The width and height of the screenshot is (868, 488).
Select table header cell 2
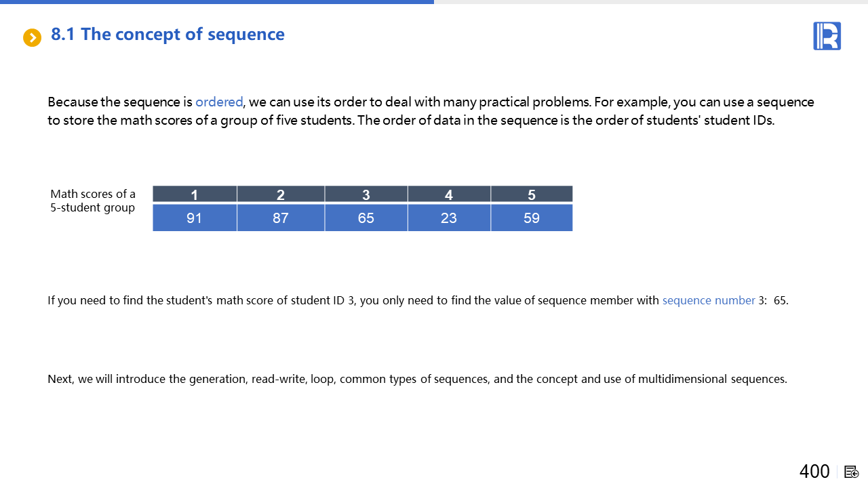coord(281,195)
